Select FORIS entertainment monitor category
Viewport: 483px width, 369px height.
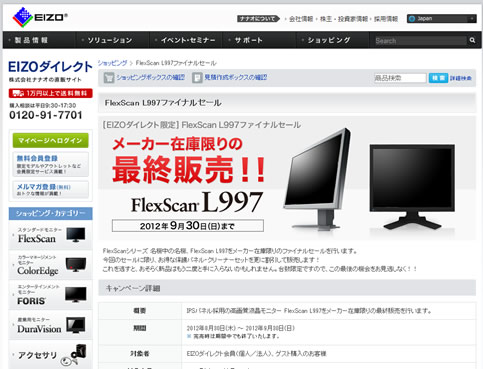pos(50,295)
